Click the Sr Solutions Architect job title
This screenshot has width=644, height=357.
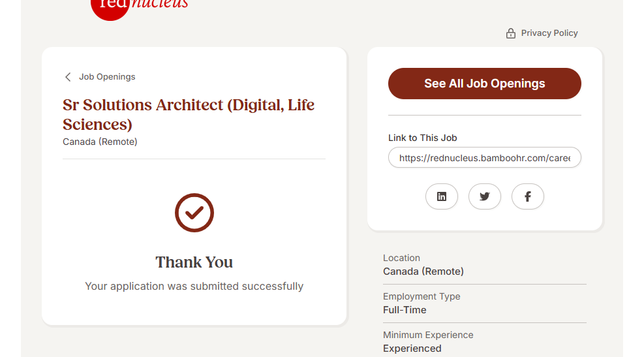tap(189, 114)
